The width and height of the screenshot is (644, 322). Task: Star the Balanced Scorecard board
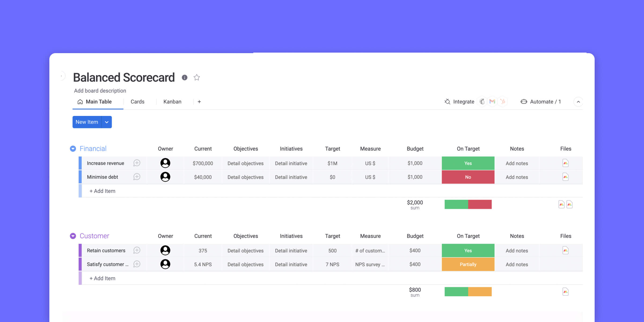197,78
